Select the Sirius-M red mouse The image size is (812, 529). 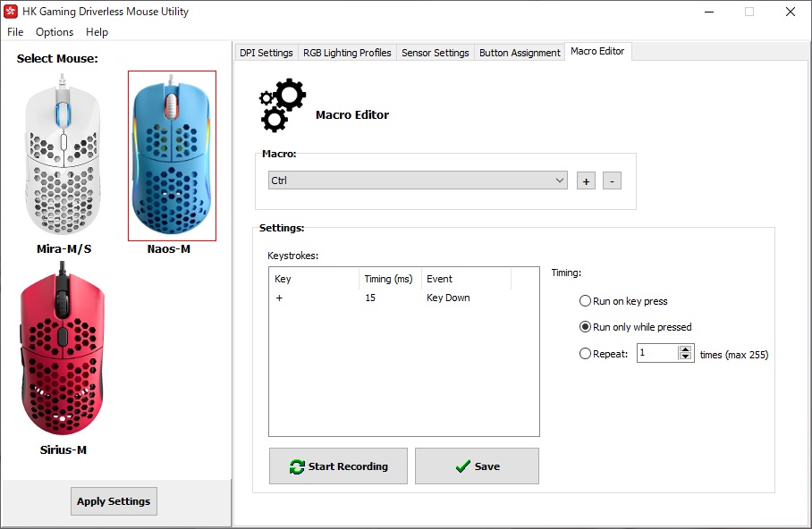point(62,348)
